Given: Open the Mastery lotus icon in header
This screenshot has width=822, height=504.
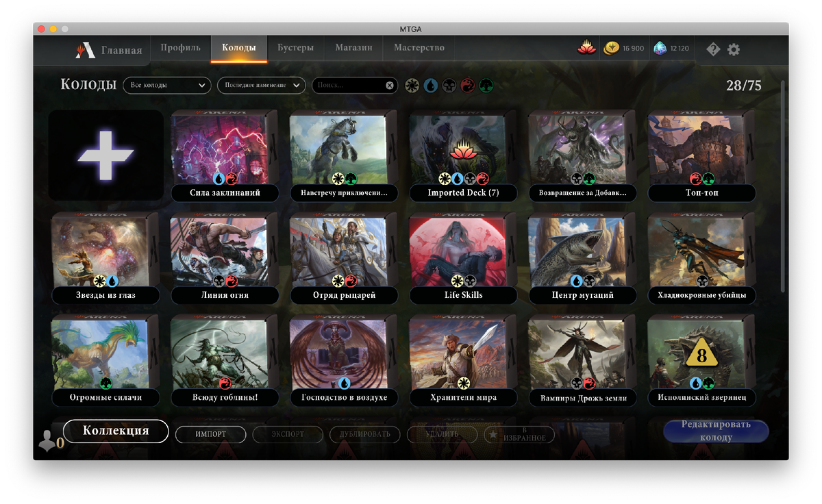Looking at the screenshot, I should click(x=587, y=48).
